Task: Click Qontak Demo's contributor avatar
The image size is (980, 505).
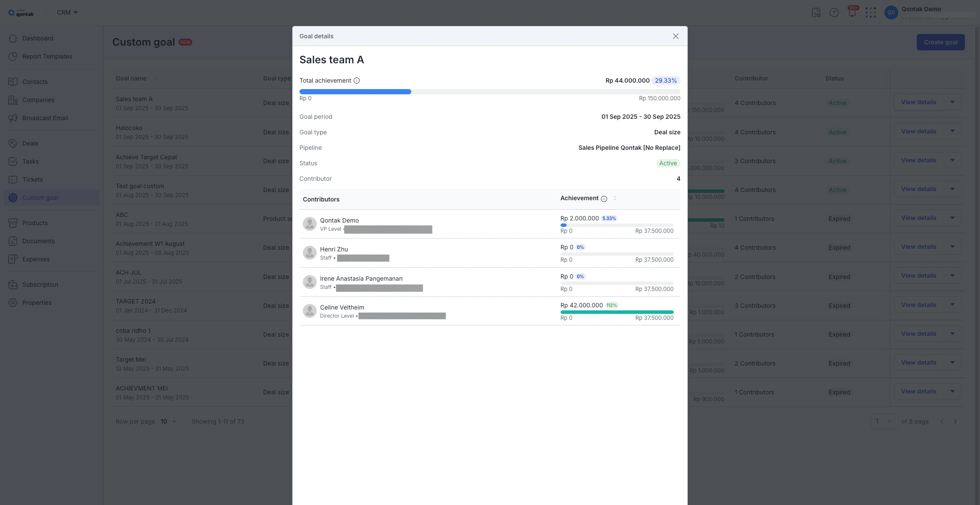Action: pos(310,223)
